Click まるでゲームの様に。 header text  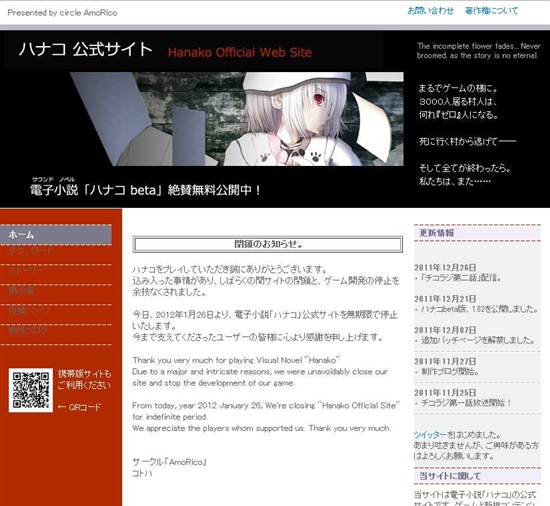(458, 88)
